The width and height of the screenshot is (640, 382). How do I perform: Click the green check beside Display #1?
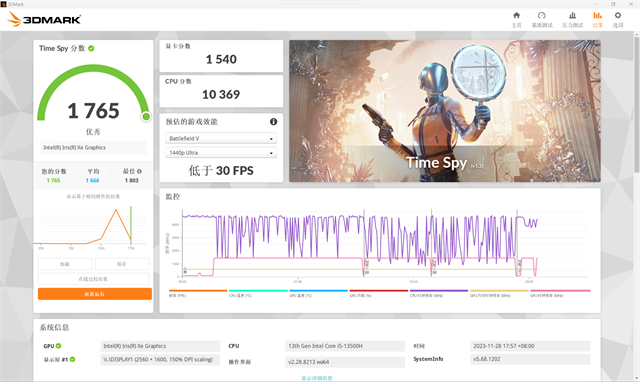pos(72,359)
